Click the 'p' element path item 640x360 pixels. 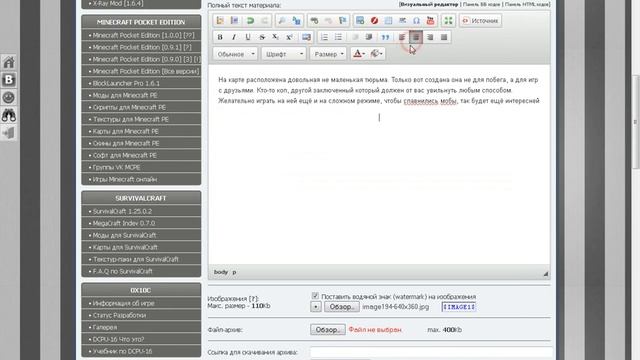tap(234, 272)
